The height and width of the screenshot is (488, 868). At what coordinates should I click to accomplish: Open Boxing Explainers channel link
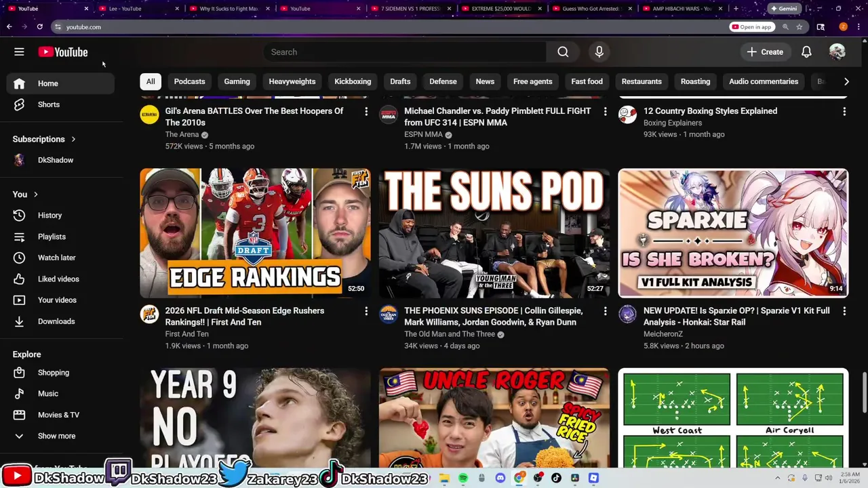click(673, 123)
